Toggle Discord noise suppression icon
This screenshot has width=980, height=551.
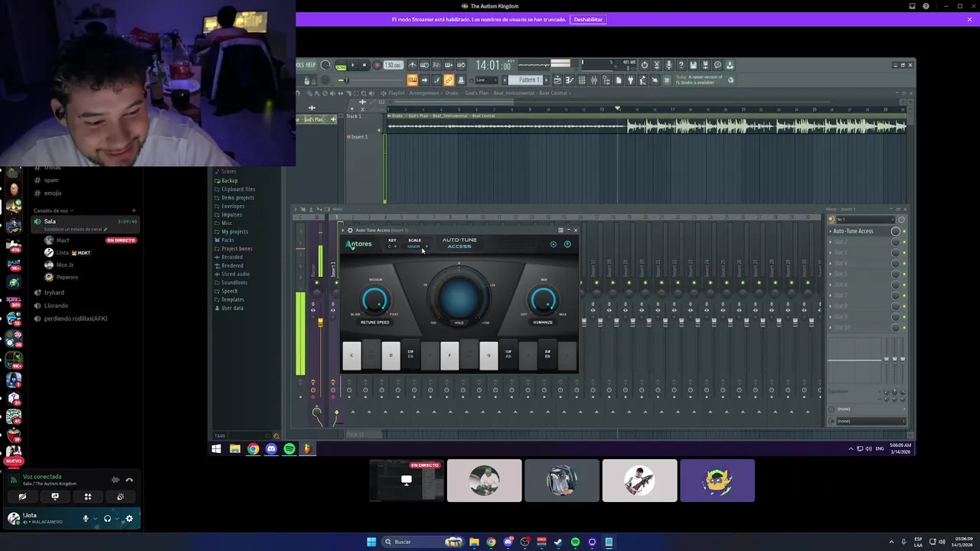pos(116,480)
